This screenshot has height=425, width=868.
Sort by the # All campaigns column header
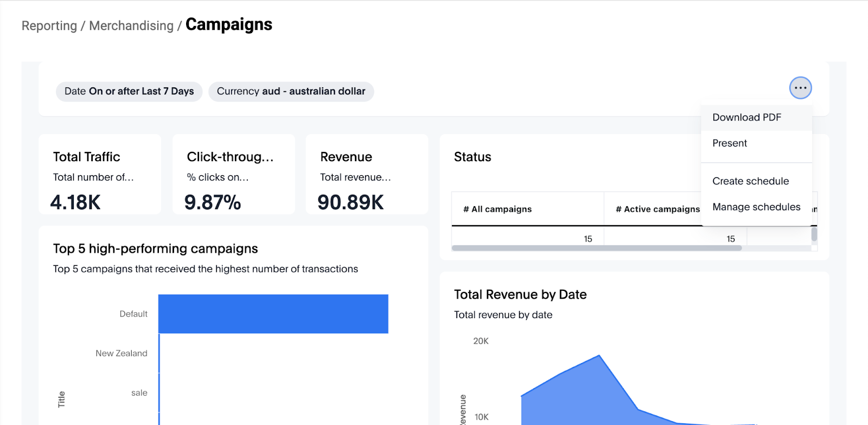pos(497,209)
